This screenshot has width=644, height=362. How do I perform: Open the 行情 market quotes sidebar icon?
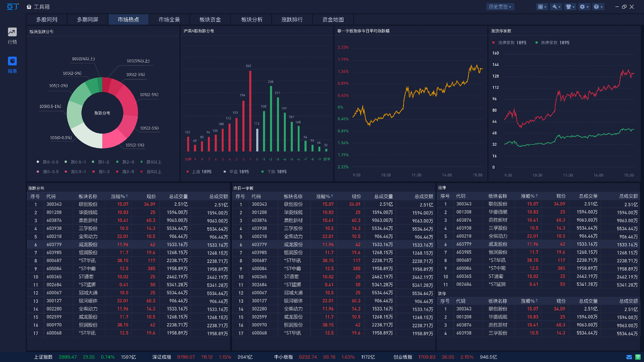point(12,32)
